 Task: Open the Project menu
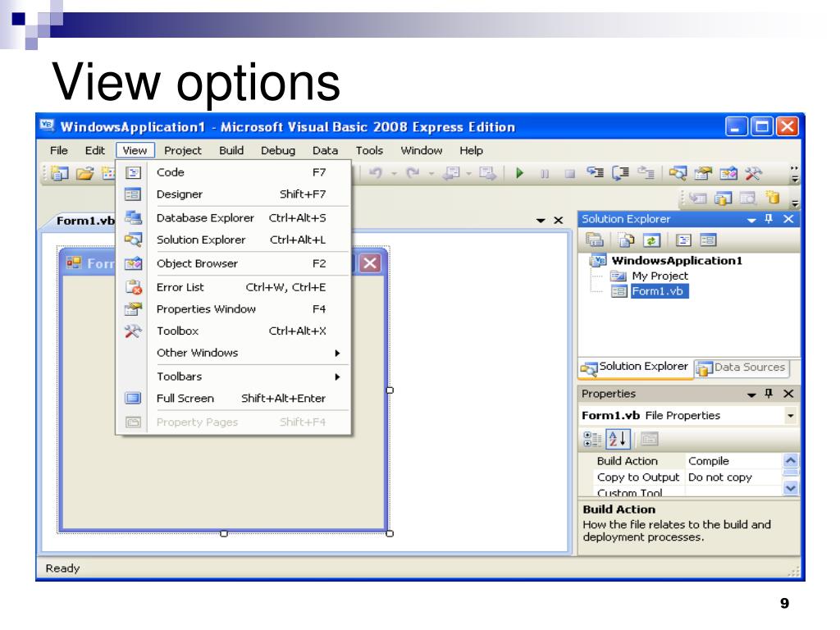click(x=183, y=151)
